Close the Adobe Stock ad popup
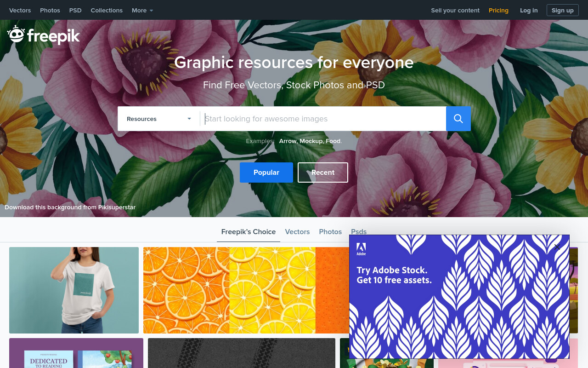Viewport: 588px width, 368px height. 557,247
